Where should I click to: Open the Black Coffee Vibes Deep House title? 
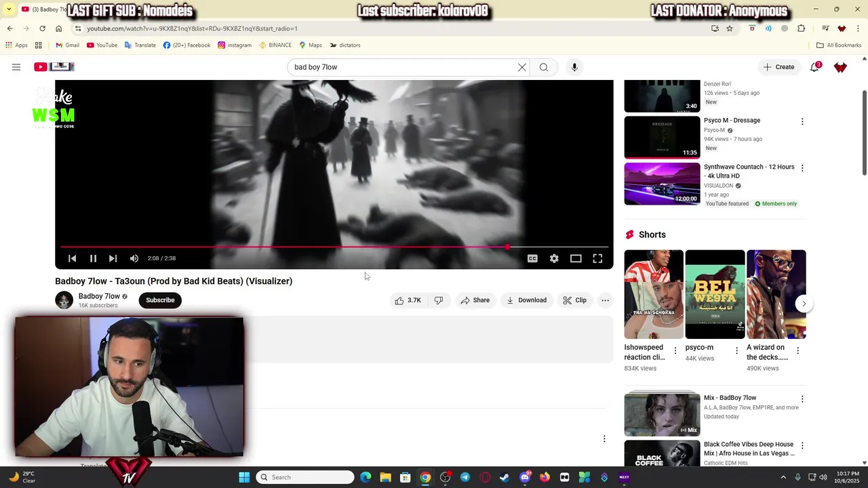749,449
